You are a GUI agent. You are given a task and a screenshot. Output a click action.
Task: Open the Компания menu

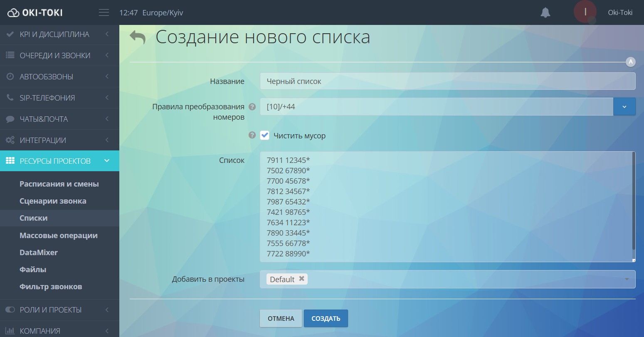tap(39, 330)
